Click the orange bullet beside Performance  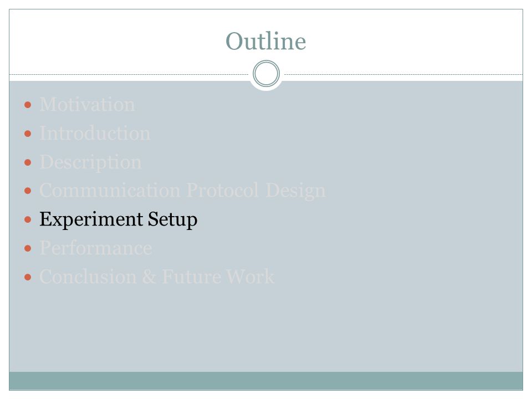pos(28,248)
